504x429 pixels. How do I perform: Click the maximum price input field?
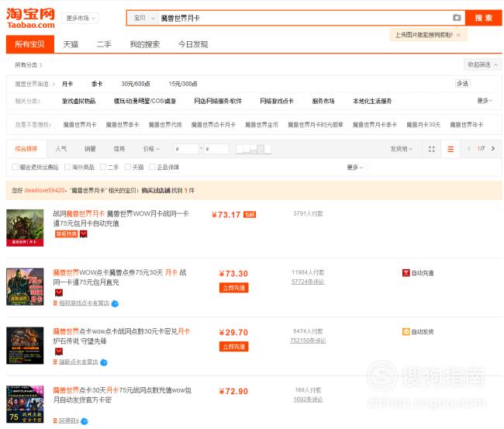click(216, 149)
